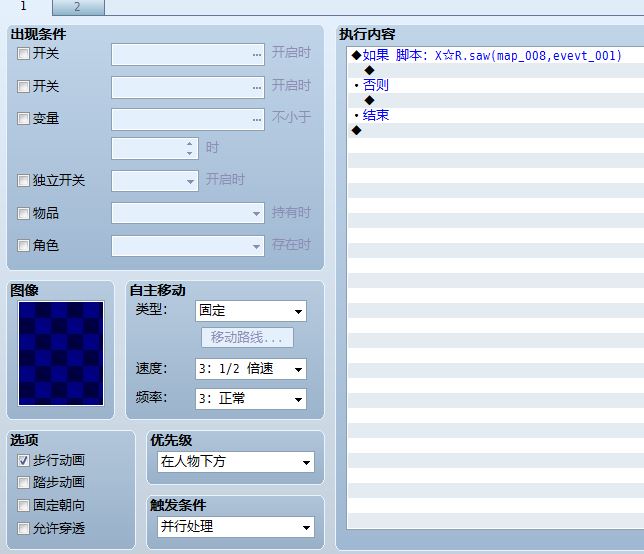Check the 允许穿透 option
The height and width of the screenshot is (554, 644).
point(23,528)
